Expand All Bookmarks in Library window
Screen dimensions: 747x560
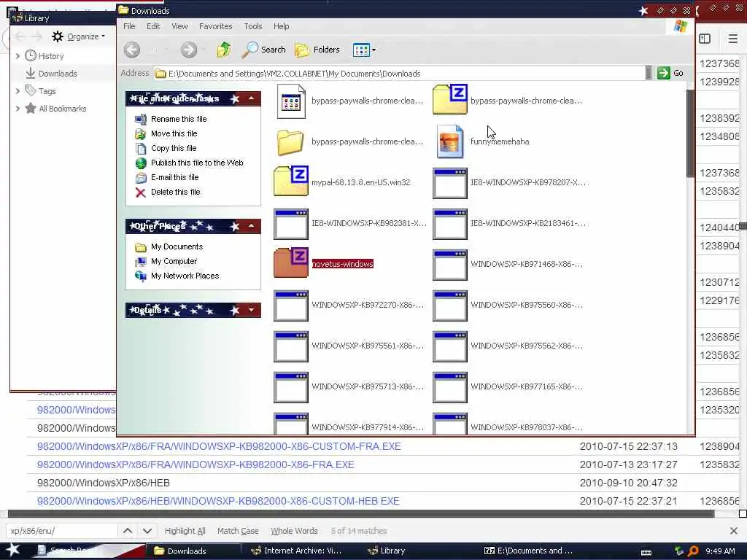(x=18, y=109)
